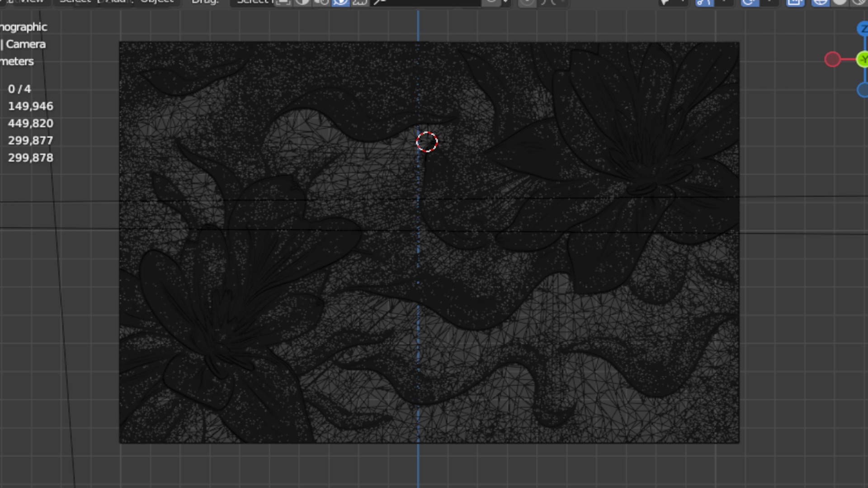Screen dimensions: 868x488
Task: Switch to solid viewport shading
Action: 840,2
